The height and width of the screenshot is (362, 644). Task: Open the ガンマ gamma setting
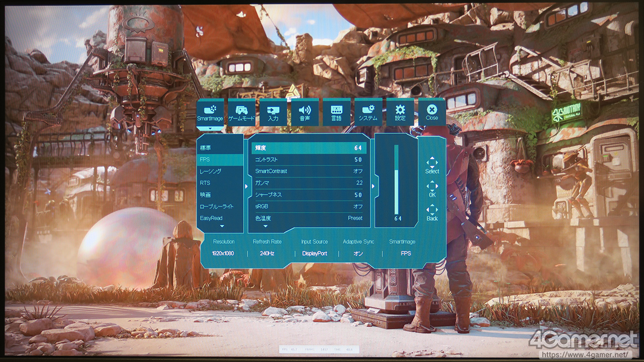(x=309, y=183)
